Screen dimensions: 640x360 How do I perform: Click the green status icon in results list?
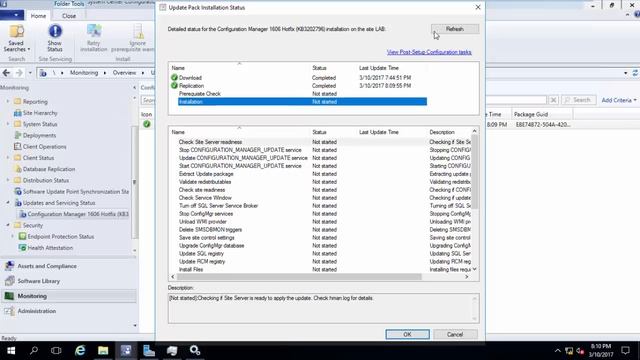click(147, 124)
